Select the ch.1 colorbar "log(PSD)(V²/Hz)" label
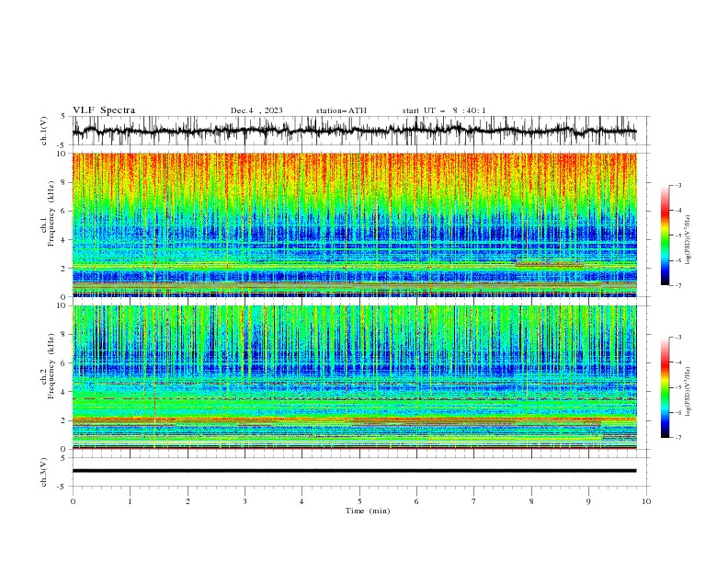728x563 pixels. (x=688, y=240)
